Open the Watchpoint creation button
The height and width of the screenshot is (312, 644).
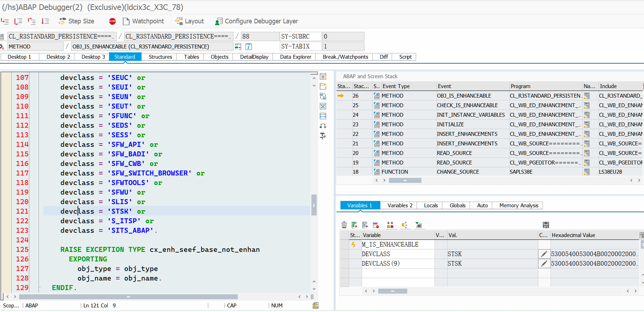tap(143, 21)
